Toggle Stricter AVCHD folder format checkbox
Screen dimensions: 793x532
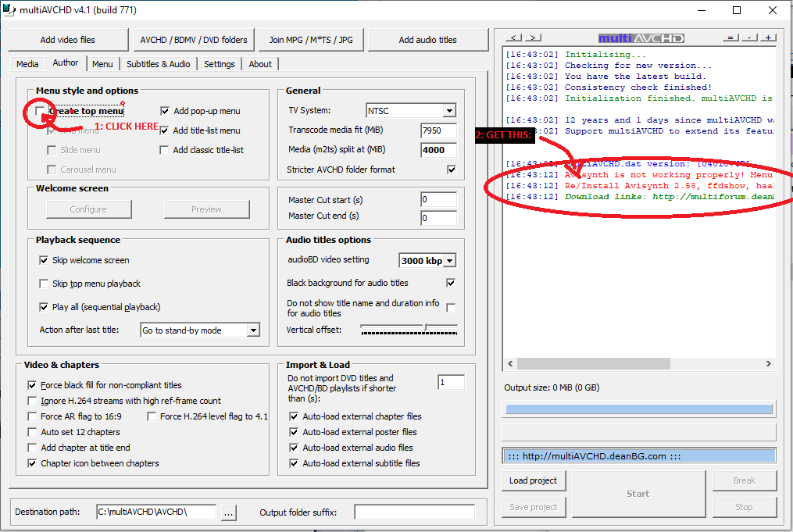(x=452, y=170)
